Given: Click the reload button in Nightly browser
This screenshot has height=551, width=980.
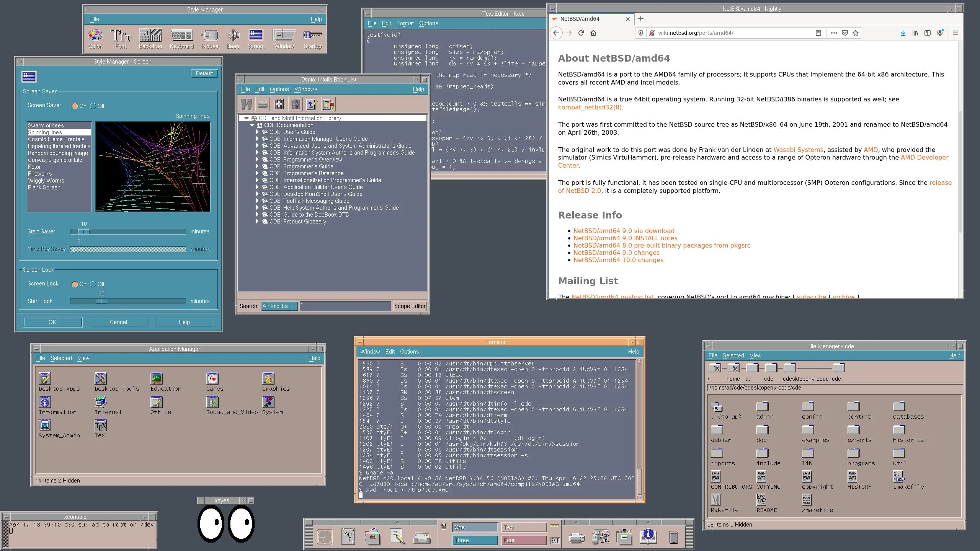Looking at the screenshot, I should pyautogui.click(x=581, y=33).
